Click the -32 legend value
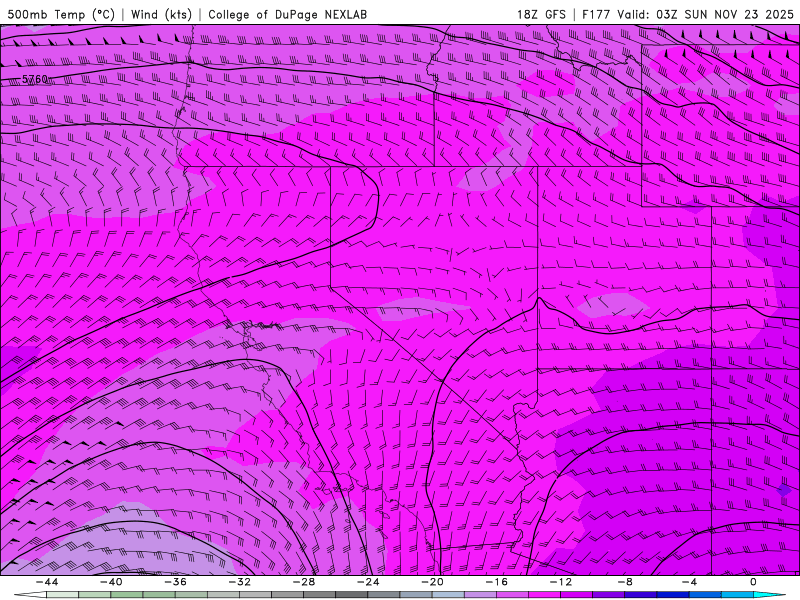 point(239,582)
